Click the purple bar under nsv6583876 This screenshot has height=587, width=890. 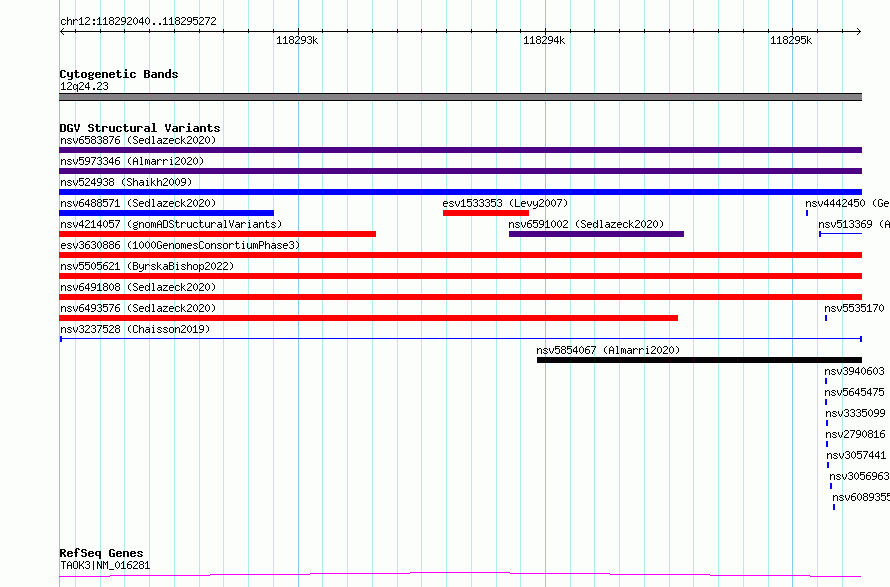(x=460, y=150)
